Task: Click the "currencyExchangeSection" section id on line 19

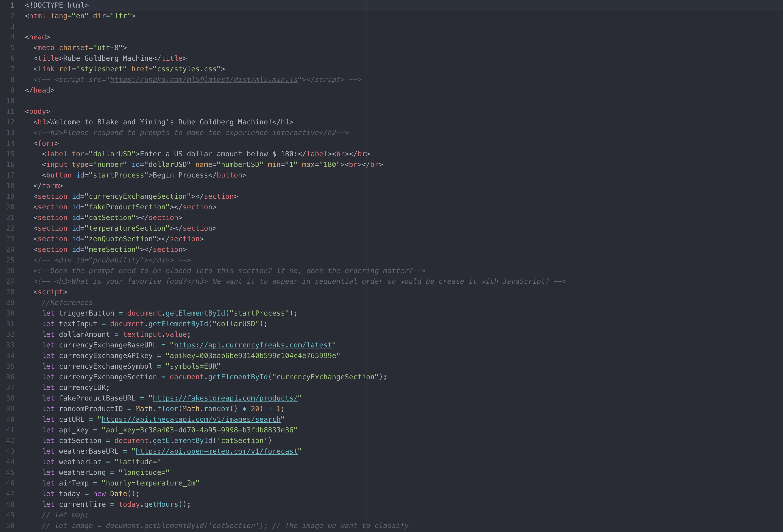Action: (138, 196)
